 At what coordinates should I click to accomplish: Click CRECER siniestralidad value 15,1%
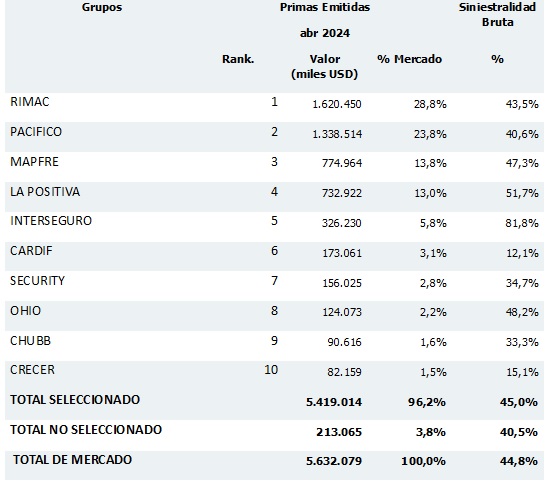coord(522,372)
